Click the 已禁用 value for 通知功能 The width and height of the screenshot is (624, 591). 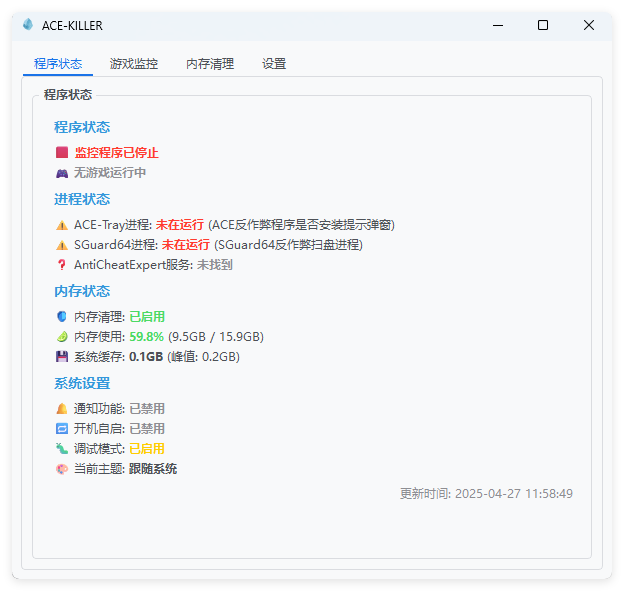coord(147,409)
